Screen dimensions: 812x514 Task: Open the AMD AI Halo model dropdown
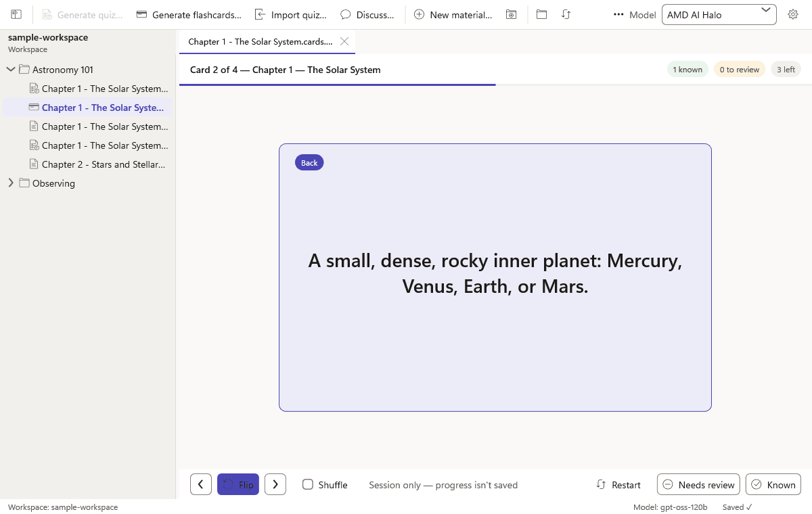coord(719,14)
